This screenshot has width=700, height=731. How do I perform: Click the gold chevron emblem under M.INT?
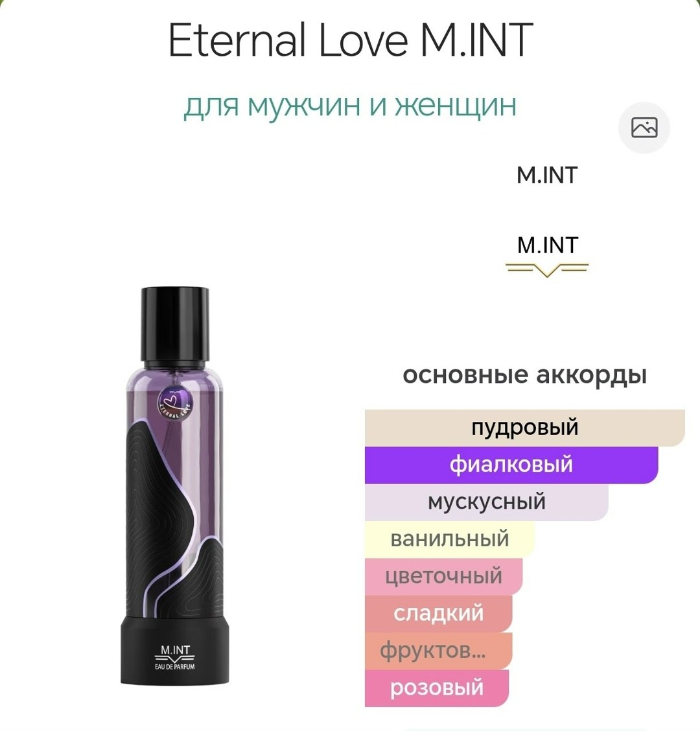pyautogui.click(x=548, y=270)
